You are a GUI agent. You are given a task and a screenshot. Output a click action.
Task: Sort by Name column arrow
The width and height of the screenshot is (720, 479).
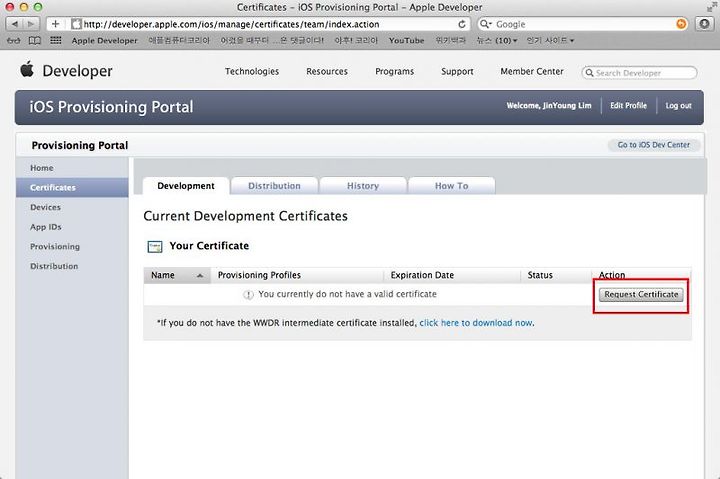pos(200,276)
